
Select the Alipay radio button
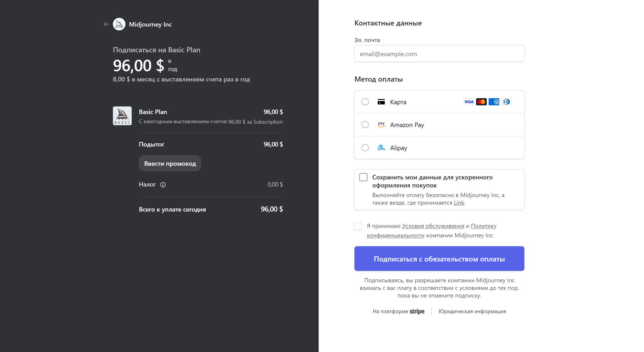[x=365, y=148]
